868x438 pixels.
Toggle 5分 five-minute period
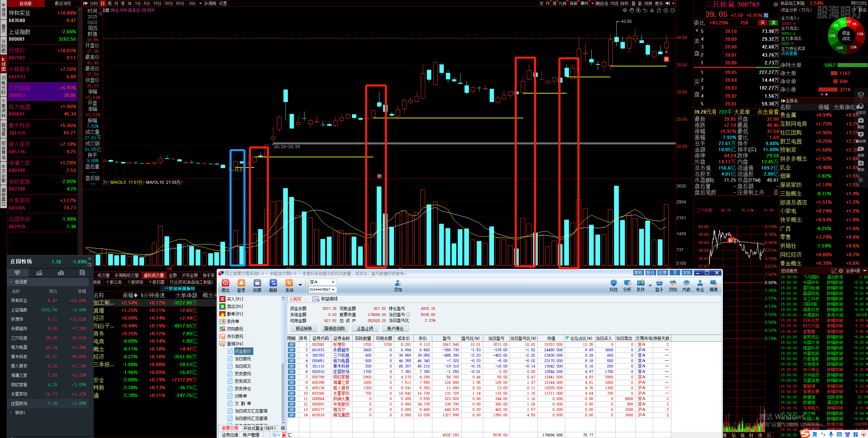click(147, 3)
